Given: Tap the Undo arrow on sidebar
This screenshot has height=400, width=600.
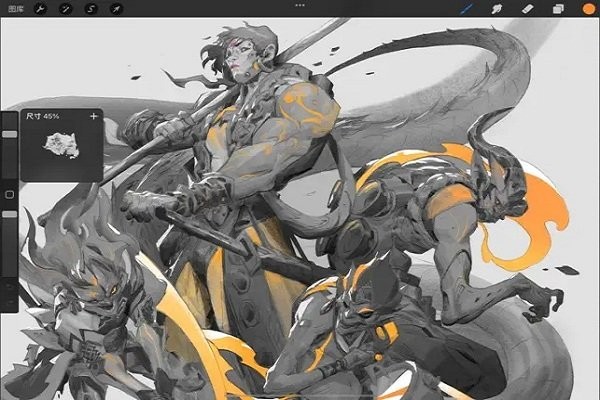Looking at the screenshot, I should [x=9, y=284].
